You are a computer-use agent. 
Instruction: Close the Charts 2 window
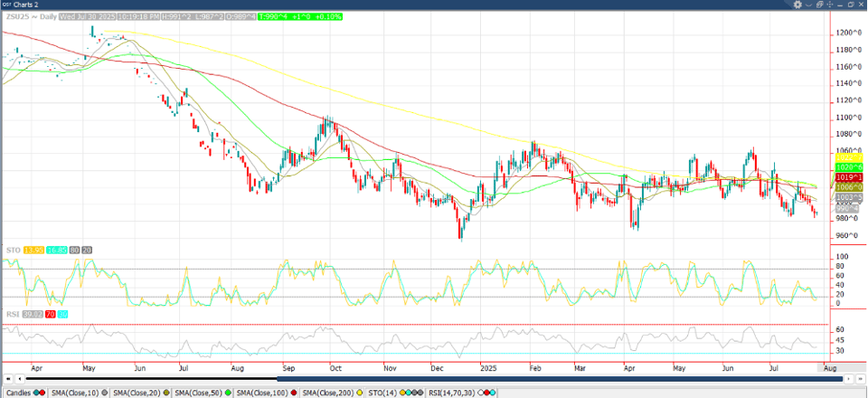(x=861, y=5)
